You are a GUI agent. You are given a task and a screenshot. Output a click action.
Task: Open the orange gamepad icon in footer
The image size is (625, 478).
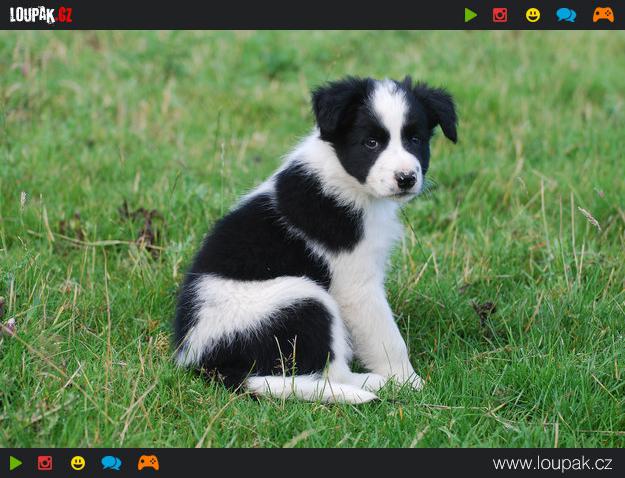(148, 463)
